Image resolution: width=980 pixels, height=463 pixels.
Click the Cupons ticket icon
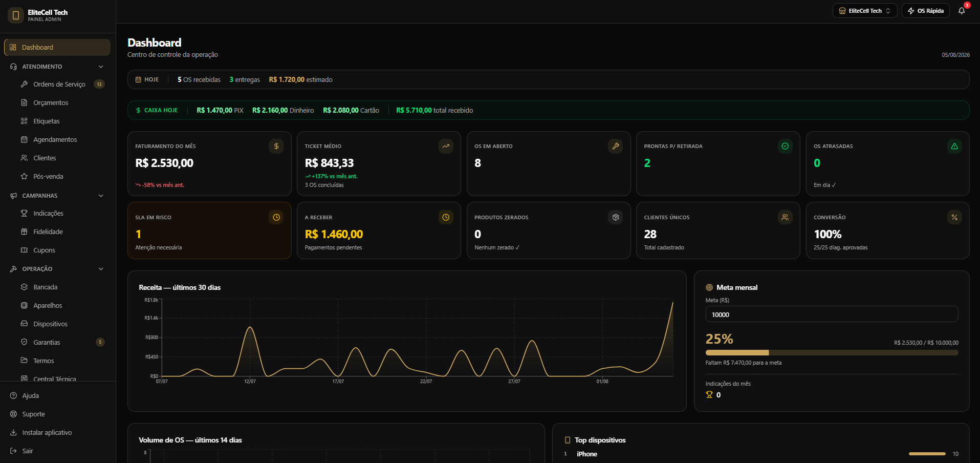pyautogui.click(x=24, y=250)
